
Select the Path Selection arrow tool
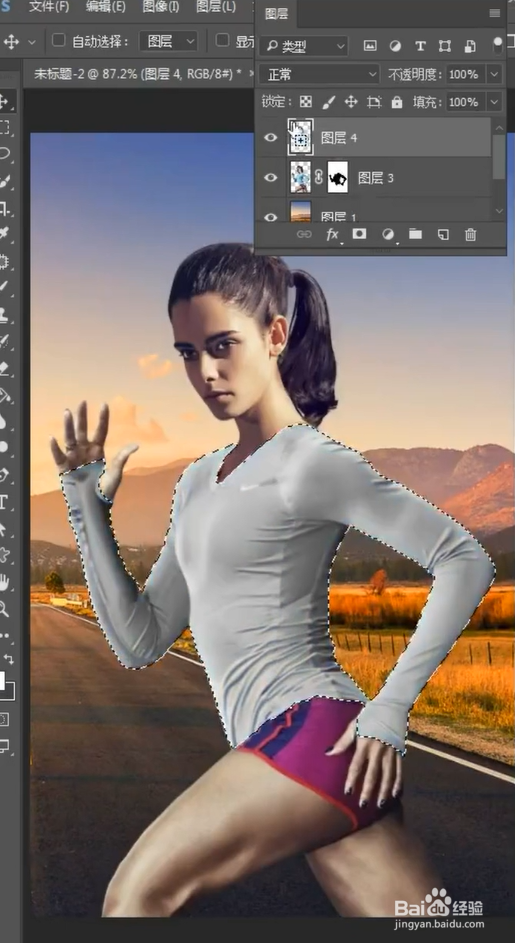[x=4, y=529]
